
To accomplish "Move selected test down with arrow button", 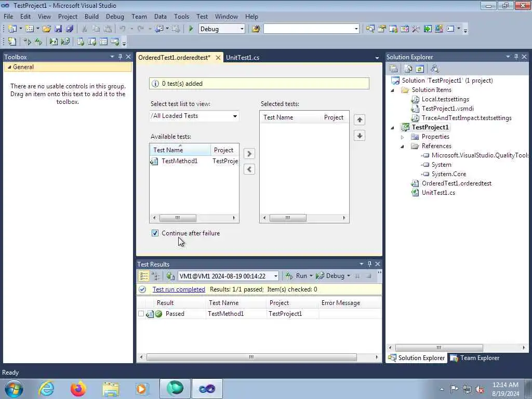I will [360, 136].
